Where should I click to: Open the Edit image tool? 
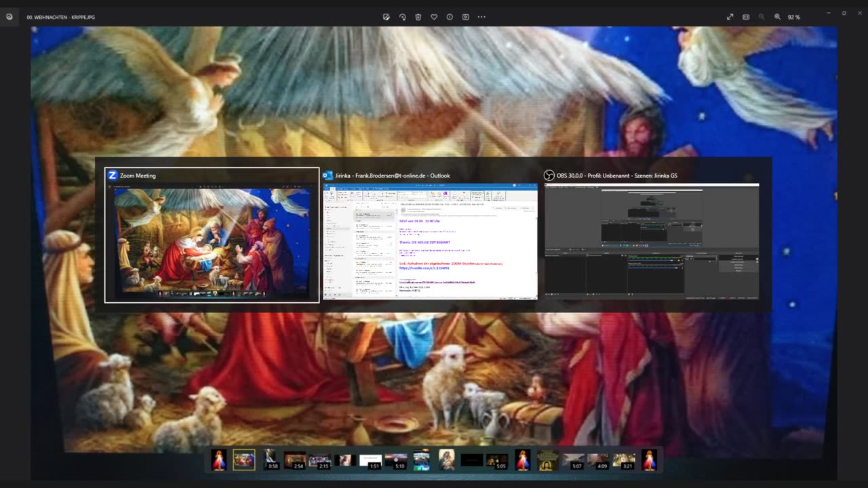386,17
